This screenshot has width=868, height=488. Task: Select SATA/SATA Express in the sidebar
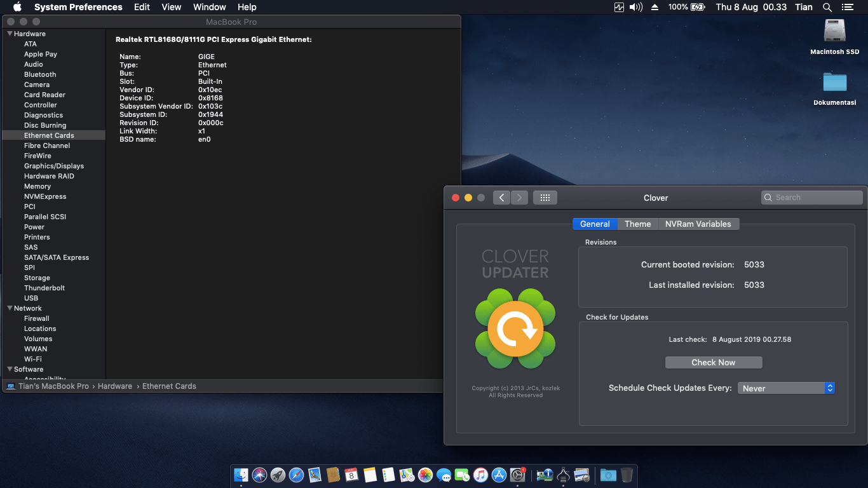[54, 257]
